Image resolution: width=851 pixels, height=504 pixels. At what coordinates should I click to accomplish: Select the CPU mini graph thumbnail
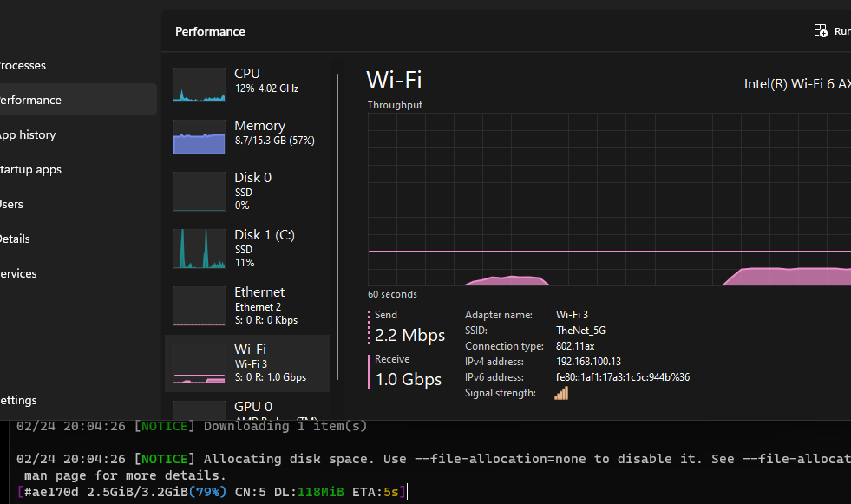point(199,85)
